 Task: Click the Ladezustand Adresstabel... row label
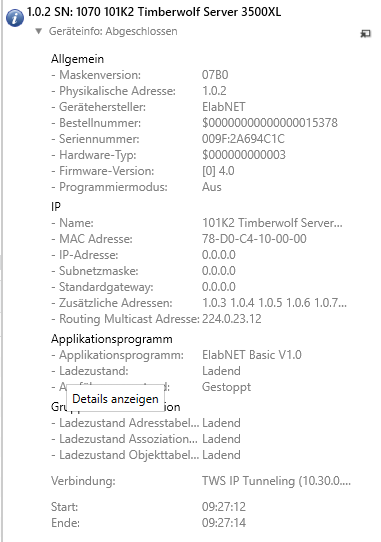(x=125, y=422)
